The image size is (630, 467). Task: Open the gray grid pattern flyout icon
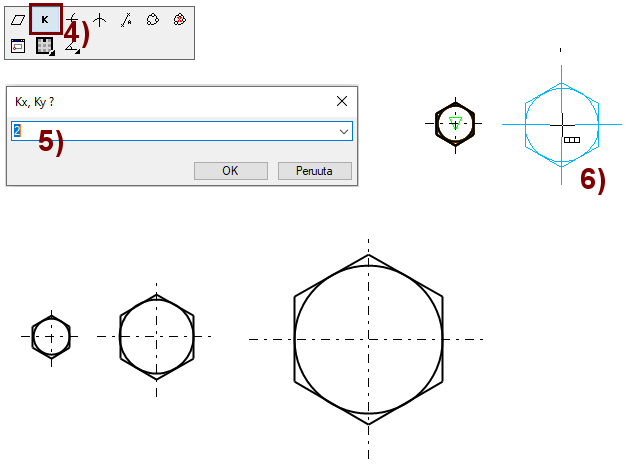pos(45,46)
